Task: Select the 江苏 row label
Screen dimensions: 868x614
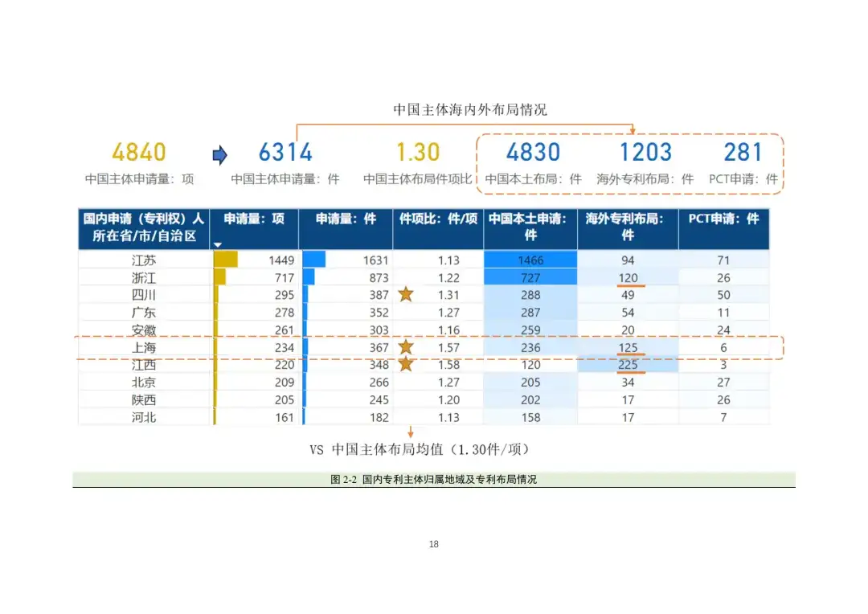Action: pos(144,260)
